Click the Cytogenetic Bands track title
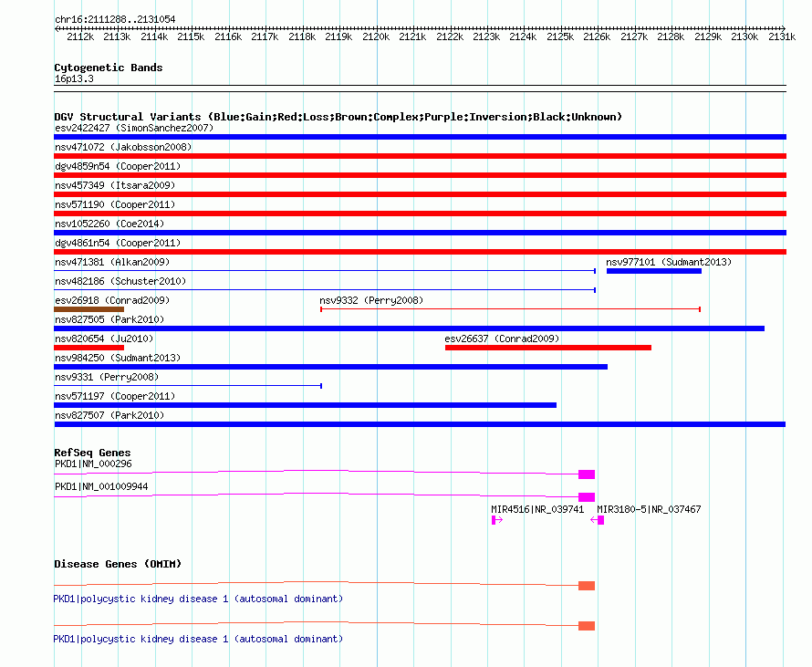Image resolution: width=812 pixels, height=667 pixels. pos(109,68)
